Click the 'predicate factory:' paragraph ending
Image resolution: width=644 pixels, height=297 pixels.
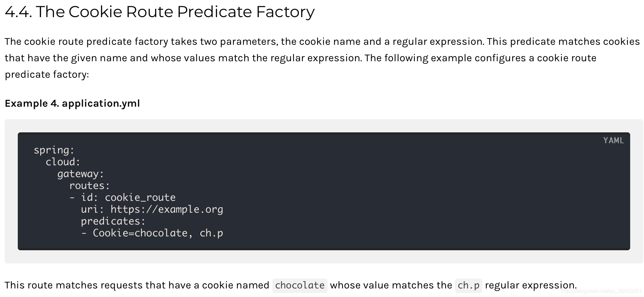point(47,74)
